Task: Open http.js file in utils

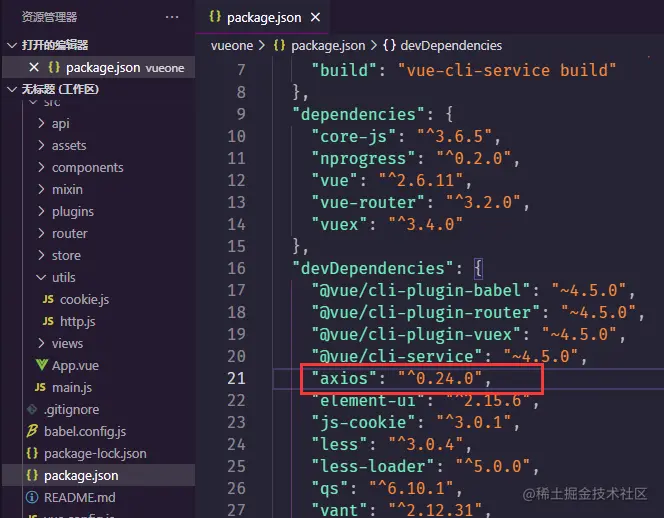Action: pos(77,321)
